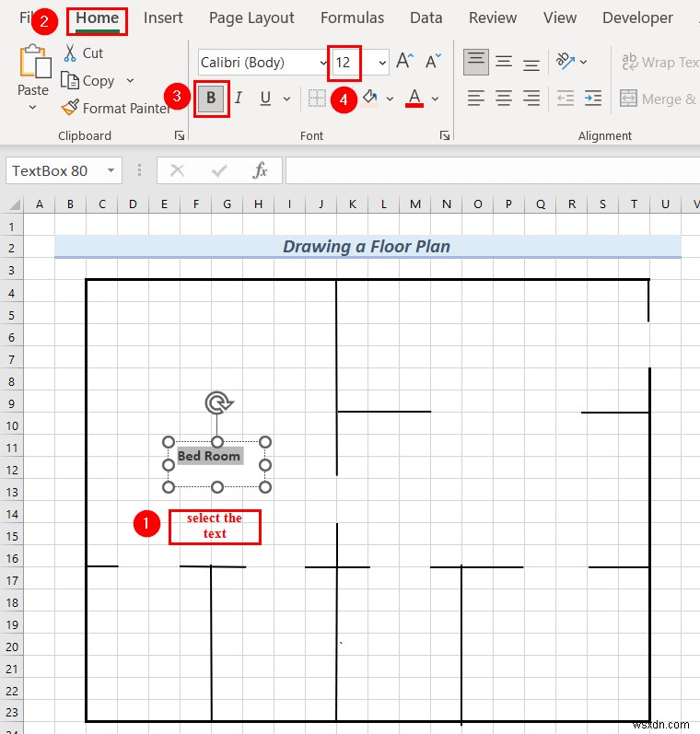Open the Developer tab
Screen dimensions: 700x734
pyautogui.click(x=637, y=17)
